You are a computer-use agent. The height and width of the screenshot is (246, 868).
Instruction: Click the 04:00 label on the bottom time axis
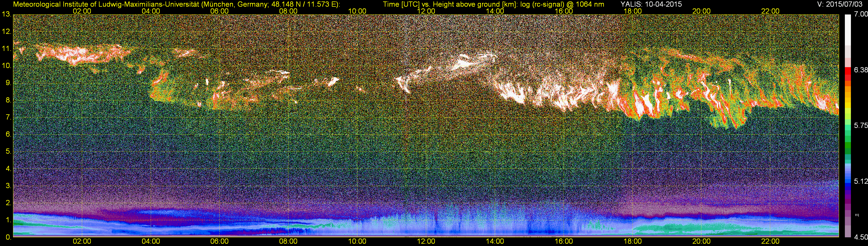(x=151, y=242)
